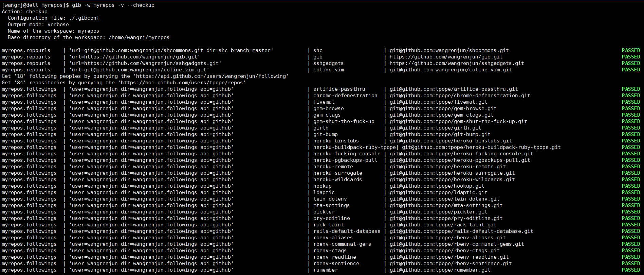The height and width of the screenshot is (275, 644).
Task: Click PASSED status in the fivemat.git row
Action: [x=631, y=102]
